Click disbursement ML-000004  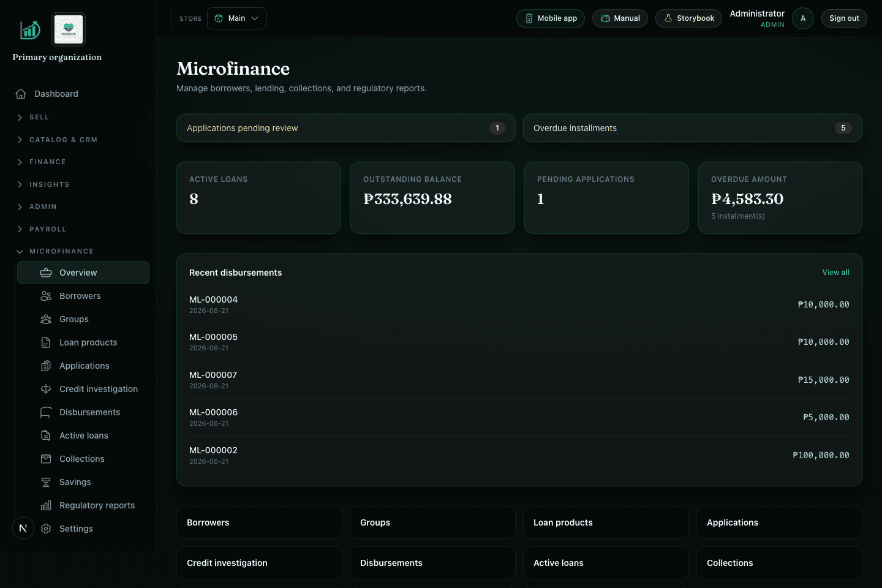pyautogui.click(x=519, y=304)
